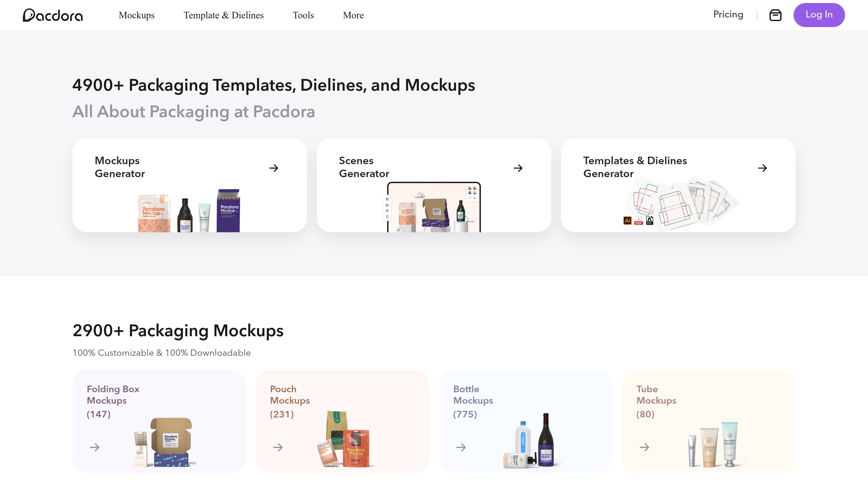Screen dimensions: 868x482
Task: Open the shopping box icon in header
Action: (x=775, y=15)
